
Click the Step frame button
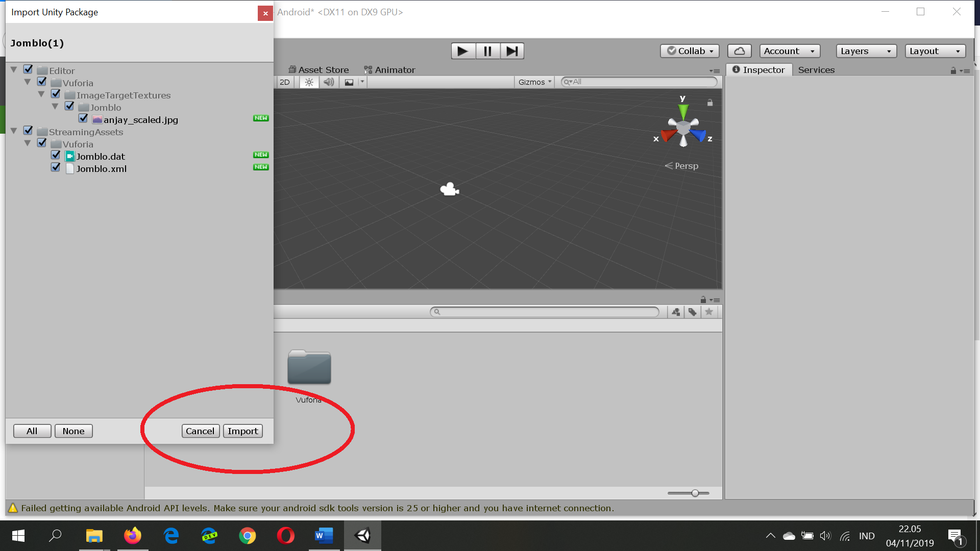(512, 51)
